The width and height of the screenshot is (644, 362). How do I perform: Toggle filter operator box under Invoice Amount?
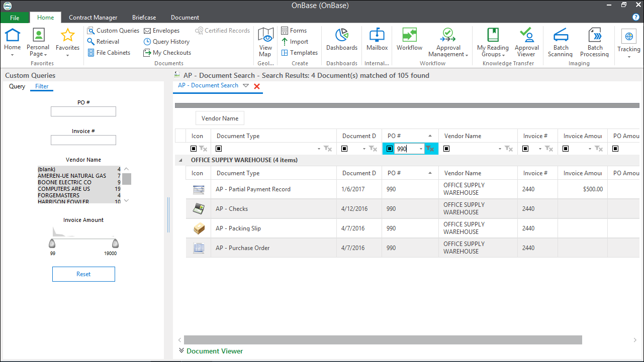pyautogui.click(x=566, y=149)
